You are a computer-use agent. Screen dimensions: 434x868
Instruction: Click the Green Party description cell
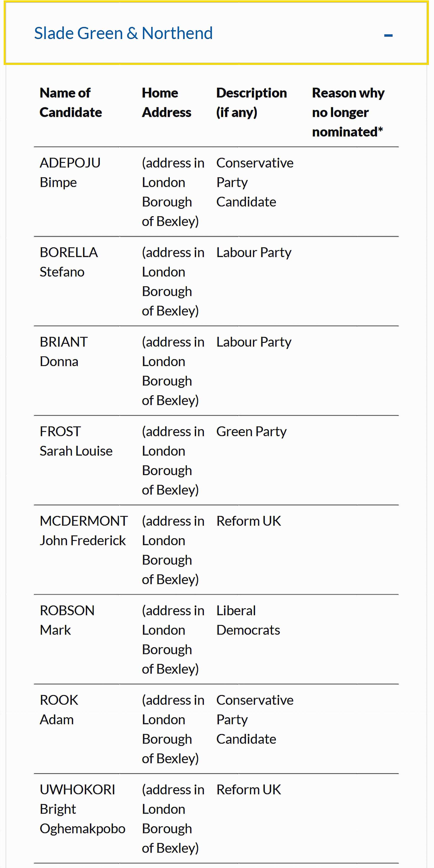click(x=251, y=432)
